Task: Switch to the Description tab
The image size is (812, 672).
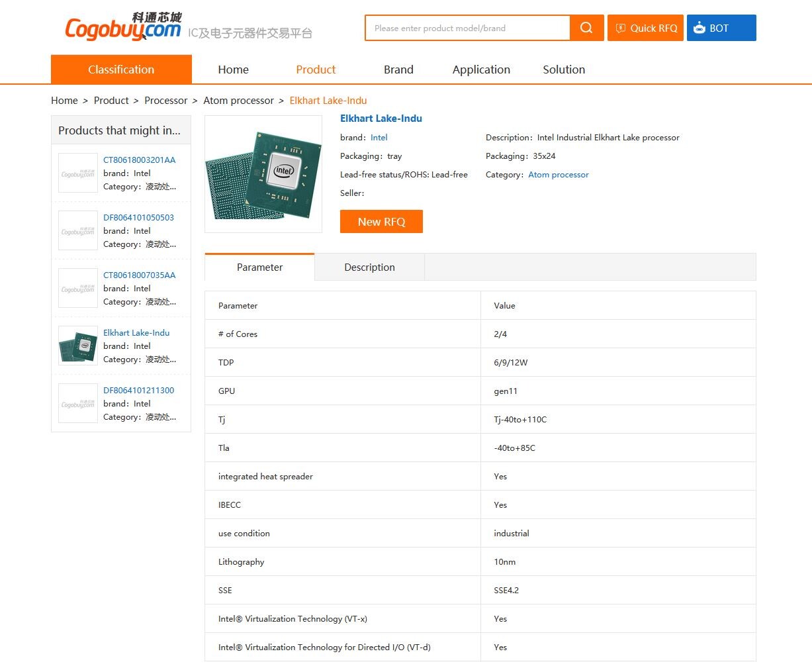Action: 369,267
